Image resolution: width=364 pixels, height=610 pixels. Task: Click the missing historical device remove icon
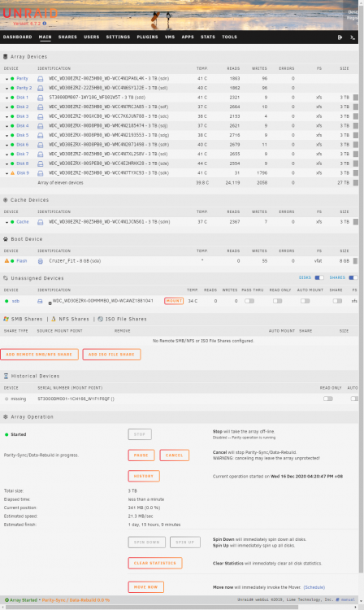6,399
